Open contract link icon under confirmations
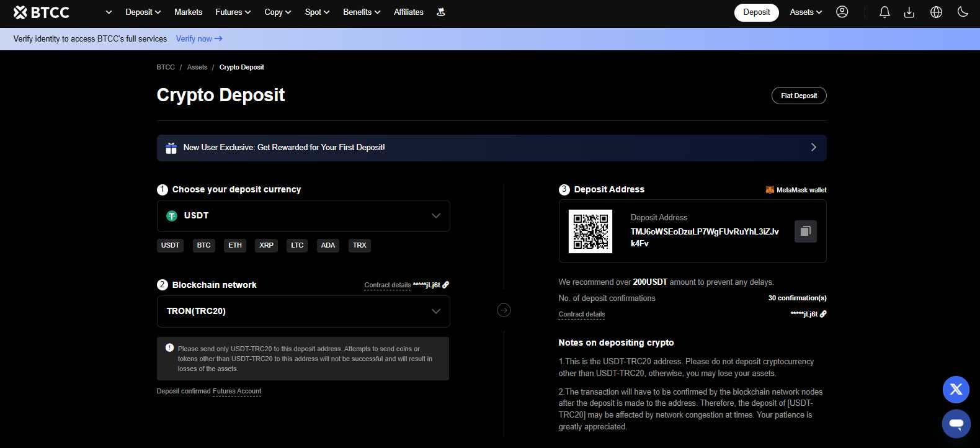 pos(823,314)
